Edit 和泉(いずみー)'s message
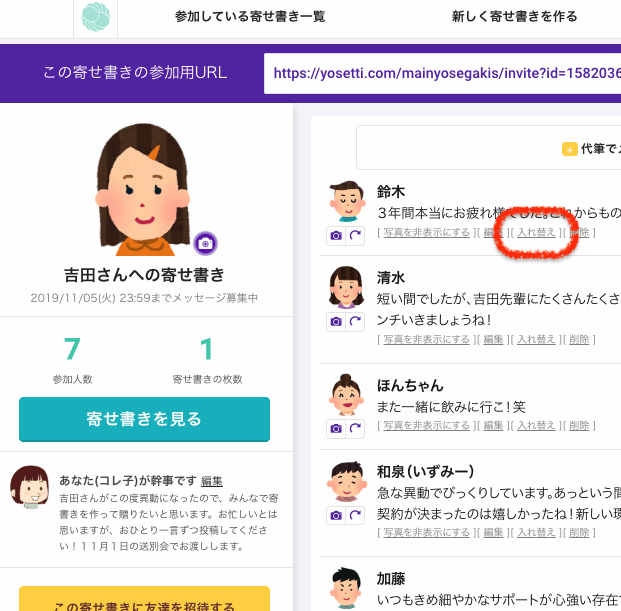 493,533
